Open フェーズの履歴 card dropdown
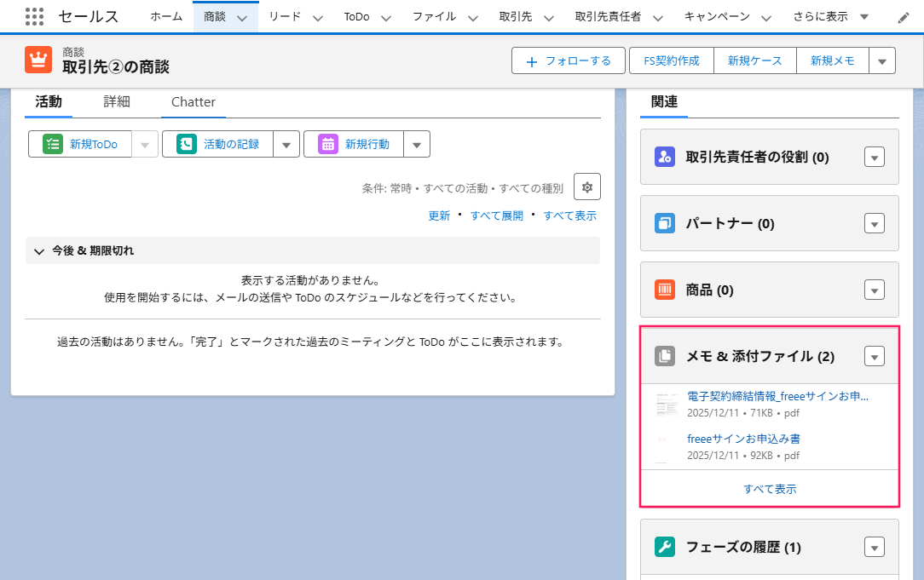The image size is (924, 580). (875, 547)
